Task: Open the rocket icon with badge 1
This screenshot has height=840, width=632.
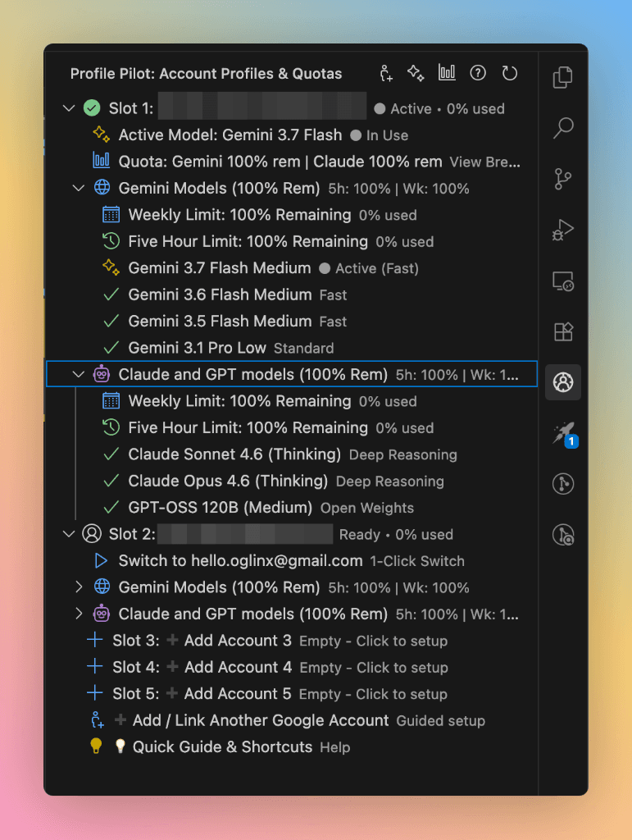Action: click(564, 433)
